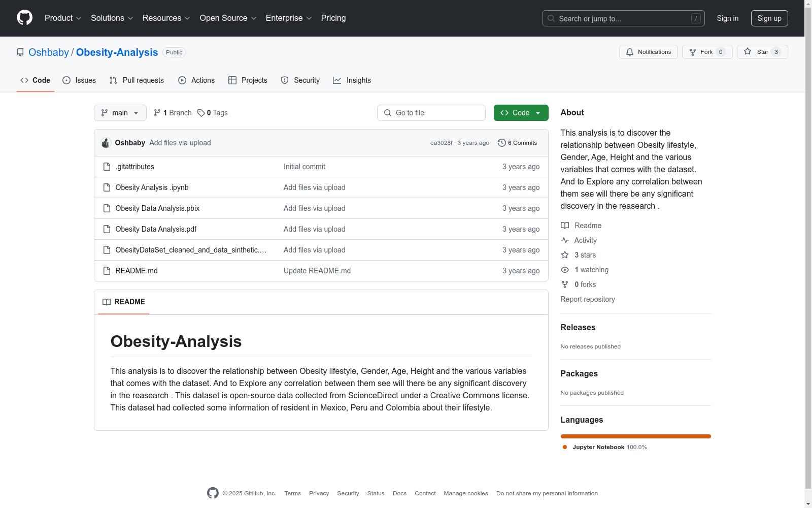View the 1 watching link
The height and width of the screenshot is (508, 812).
[585, 270]
